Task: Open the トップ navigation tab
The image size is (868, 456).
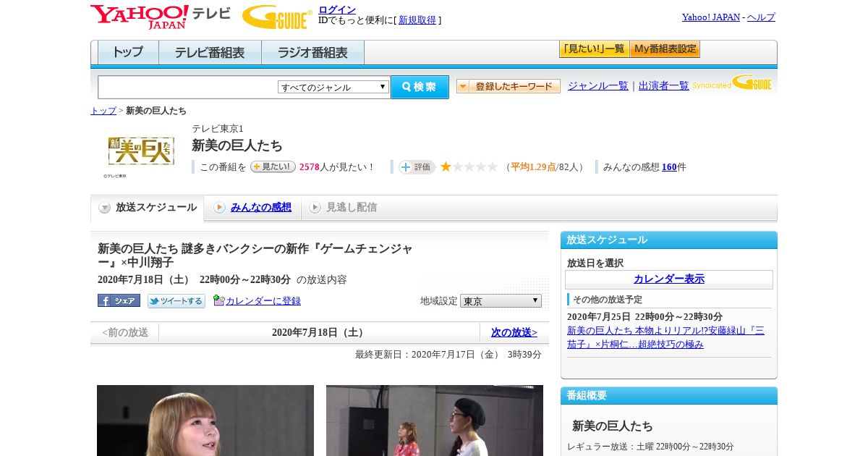Action: 128,52
